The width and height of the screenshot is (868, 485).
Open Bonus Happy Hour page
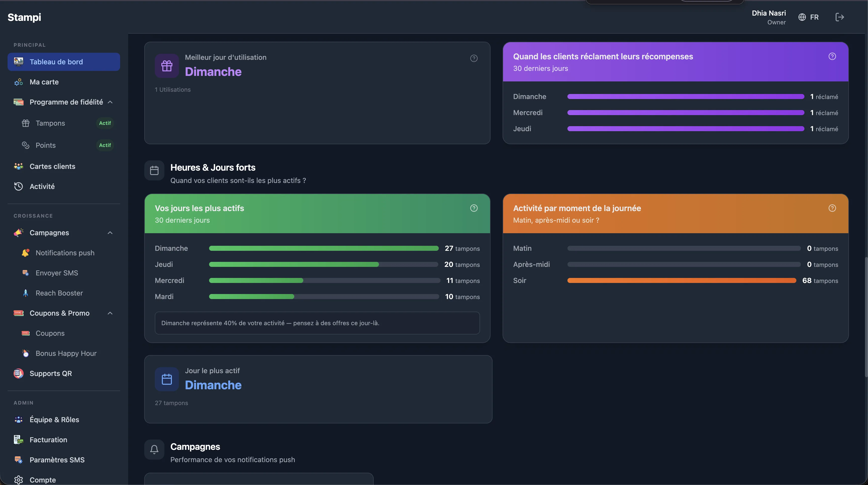point(66,353)
